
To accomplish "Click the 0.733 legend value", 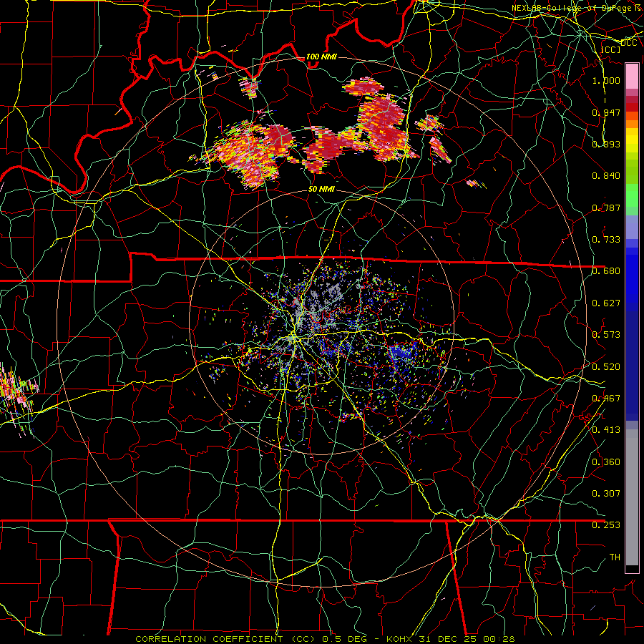I will click(606, 240).
